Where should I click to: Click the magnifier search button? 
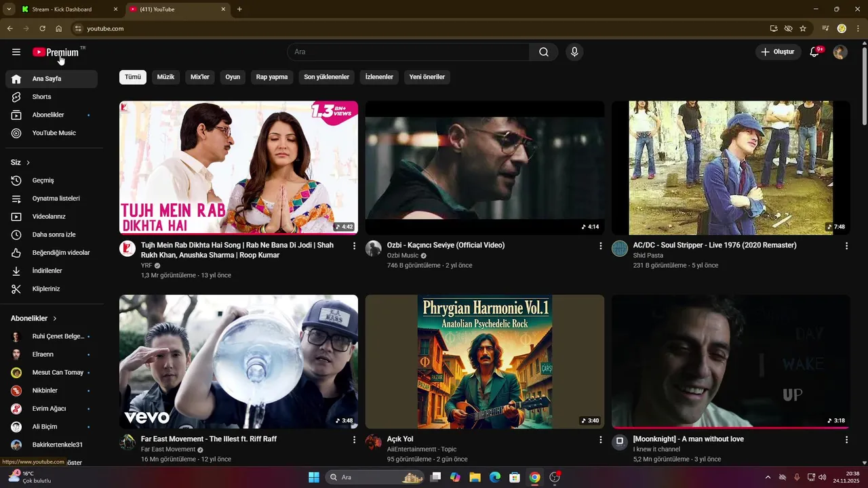tap(544, 52)
